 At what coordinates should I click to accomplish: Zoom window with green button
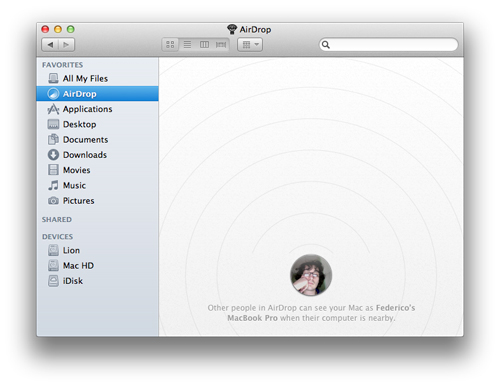click(71, 29)
